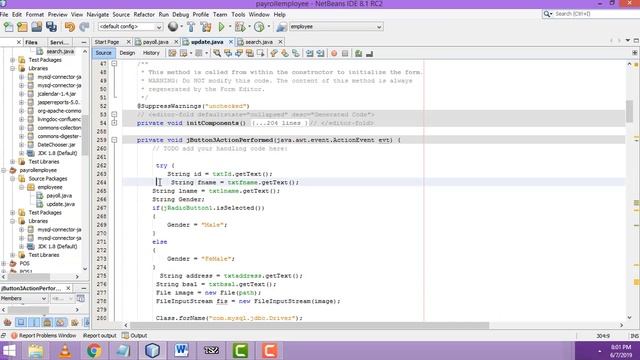Image resolution: width=640 pixels, height=360 pixels.
Task: Toggle Show Inner Classes filter in Navigator
Action: [x=61, y=322]
